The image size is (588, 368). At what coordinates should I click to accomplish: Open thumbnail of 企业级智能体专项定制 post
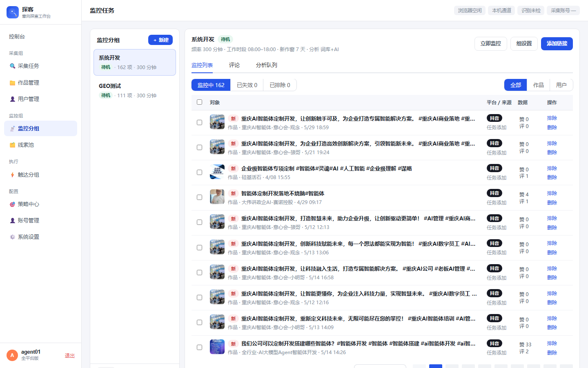point(217,172)
